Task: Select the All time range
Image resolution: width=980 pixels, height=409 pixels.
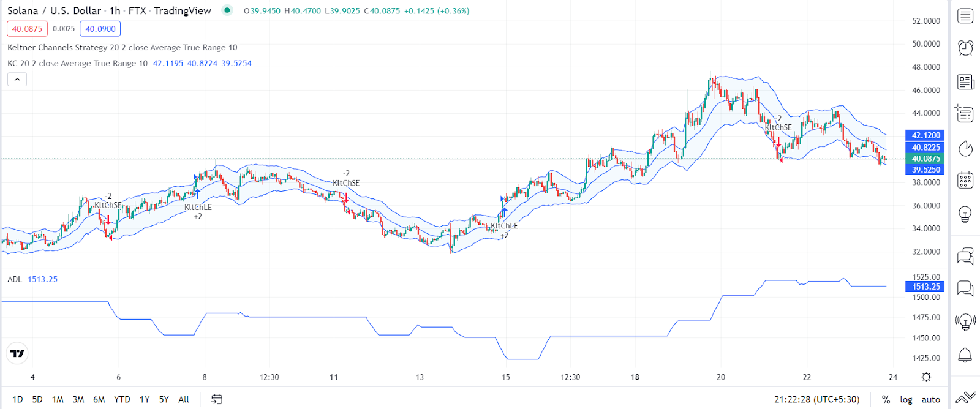Action: pyautogui.click(x=184, y=399)
